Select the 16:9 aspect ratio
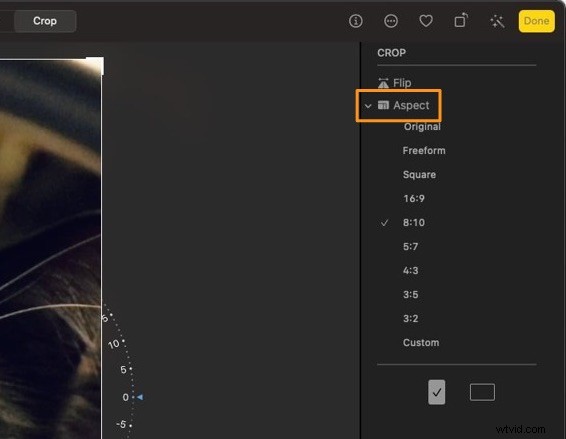The image size is (566, 439). click(414, 198)
